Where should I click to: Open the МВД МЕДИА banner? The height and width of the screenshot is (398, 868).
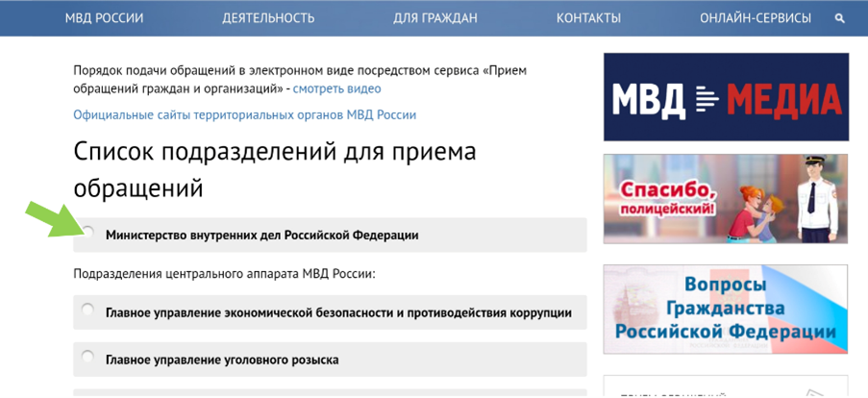click(726, 97)
